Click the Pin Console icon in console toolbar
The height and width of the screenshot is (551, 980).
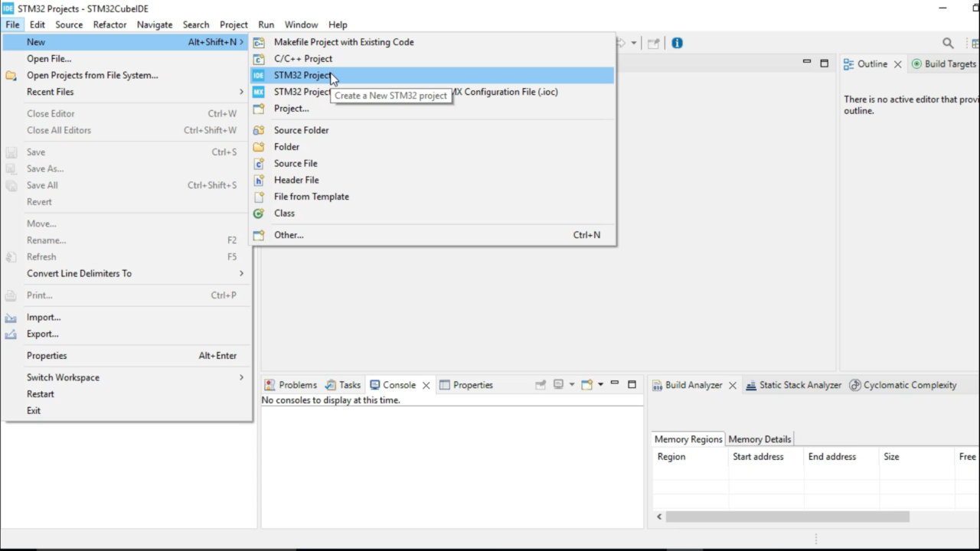click(541, 385)
